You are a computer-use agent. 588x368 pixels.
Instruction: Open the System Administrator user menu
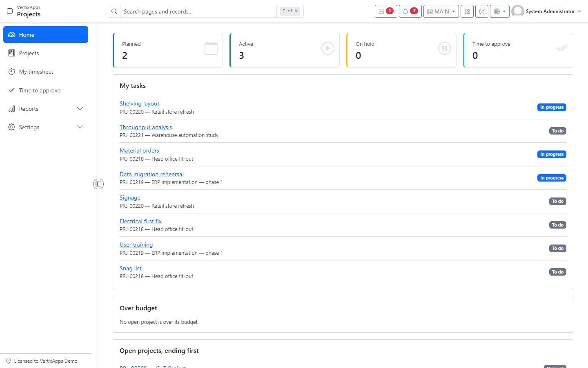(546, 11)
